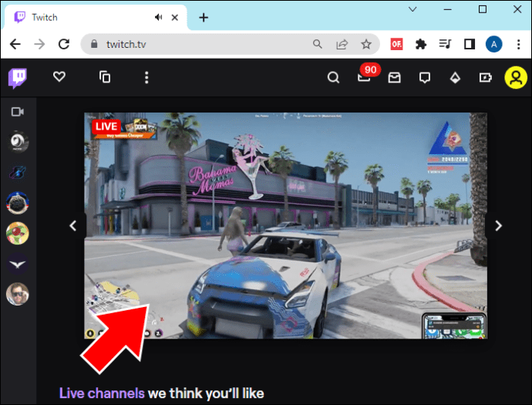532x405 pixels.
Task: Close the Twitch browser tab
Action: (175, 17)
